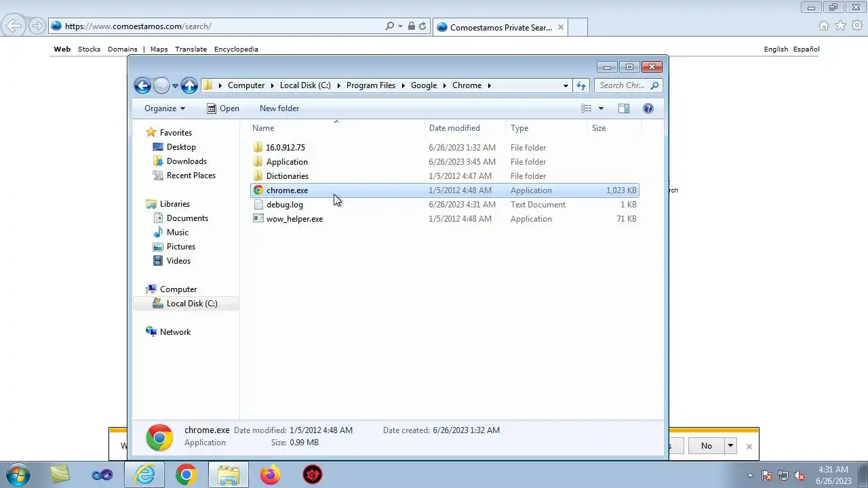The height and width of the screenshot is (488, 868).
Task: Open Music library
Action: tap(177, 232)
